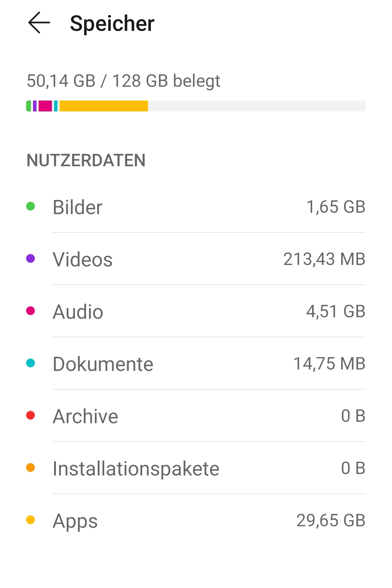Click the yellow Apps dot icon

pos(30,520)
